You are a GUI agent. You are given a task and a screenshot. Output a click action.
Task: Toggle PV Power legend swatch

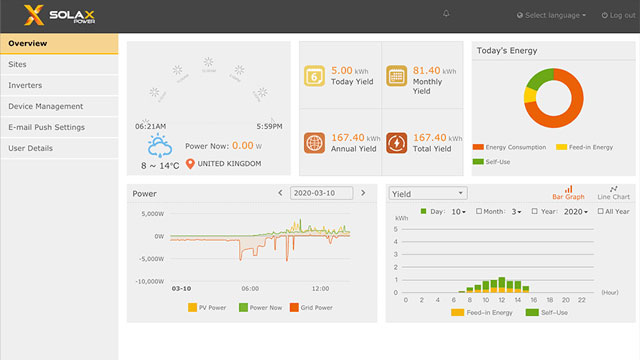[192, 307]
